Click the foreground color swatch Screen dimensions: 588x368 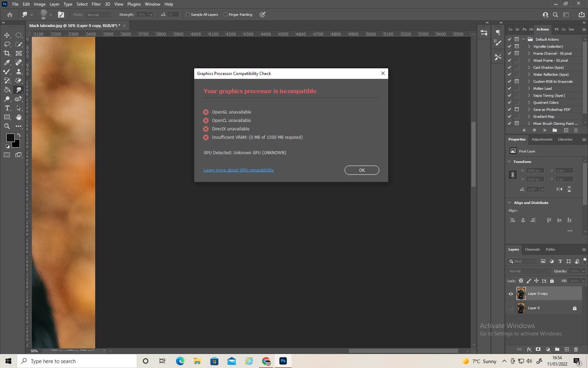(x=10, y=138)
